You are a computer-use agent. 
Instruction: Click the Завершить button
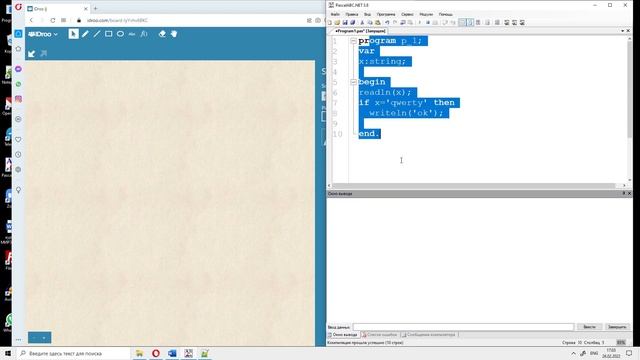tap(617, 327)
